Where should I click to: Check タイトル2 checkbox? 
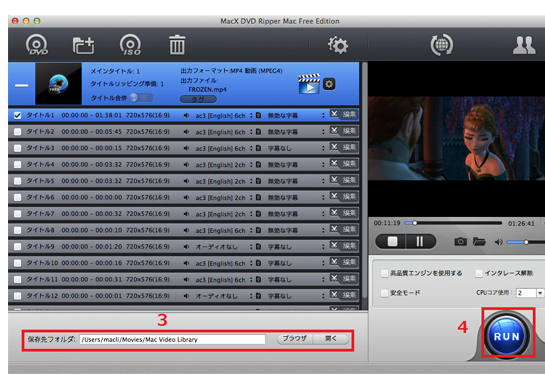click(x=17, y=132)
